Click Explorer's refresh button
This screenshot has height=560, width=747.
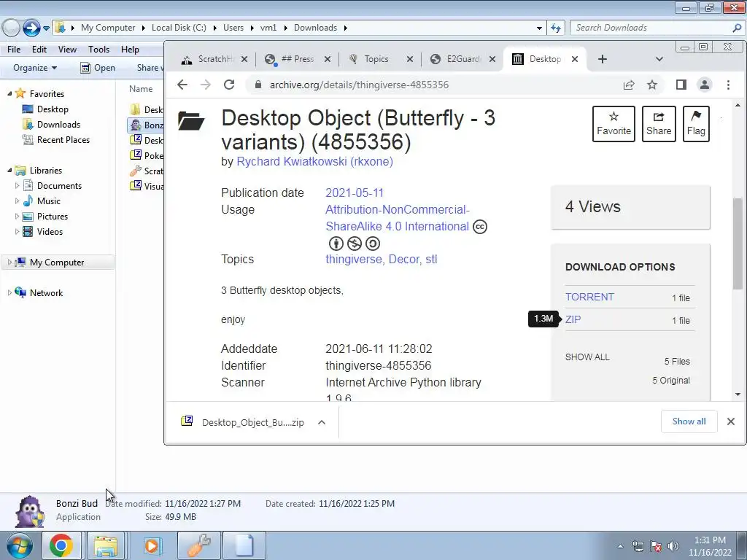[x=555, y=28]
